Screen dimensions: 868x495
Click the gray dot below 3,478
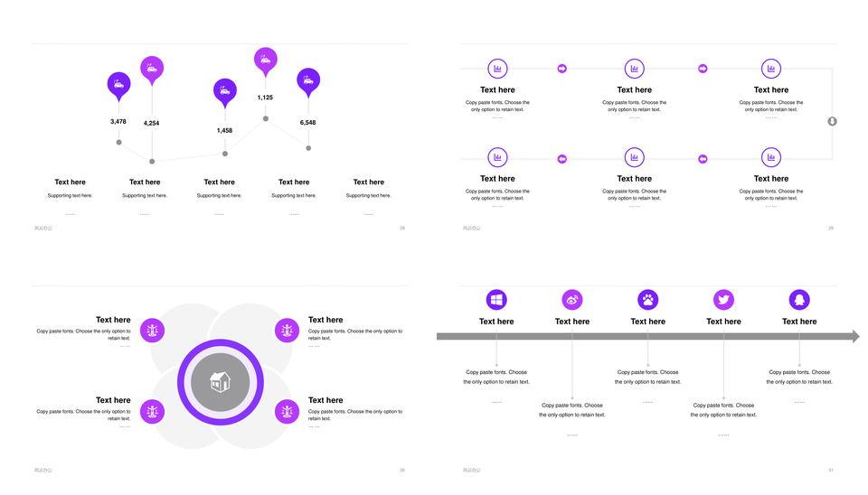click(118, 142)
